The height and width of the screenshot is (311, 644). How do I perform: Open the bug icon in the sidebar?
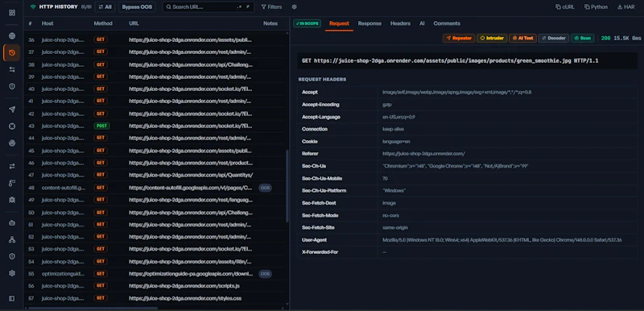pyautogui.click(x=12, y=200)
